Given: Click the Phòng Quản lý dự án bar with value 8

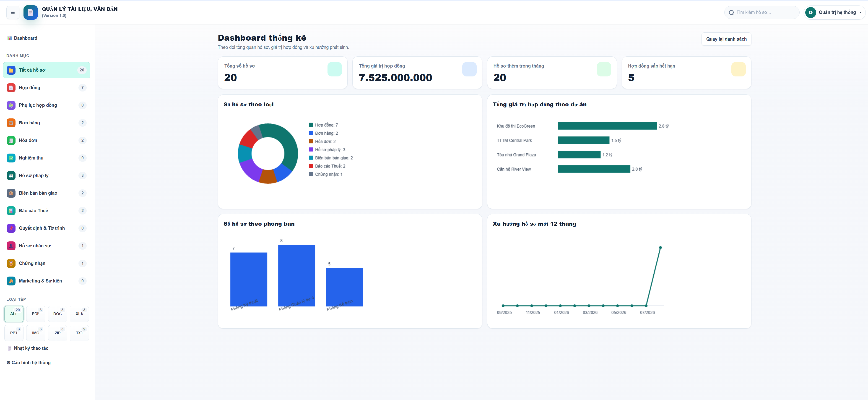Looking at the screenshot, I should [x=296, y=276].
